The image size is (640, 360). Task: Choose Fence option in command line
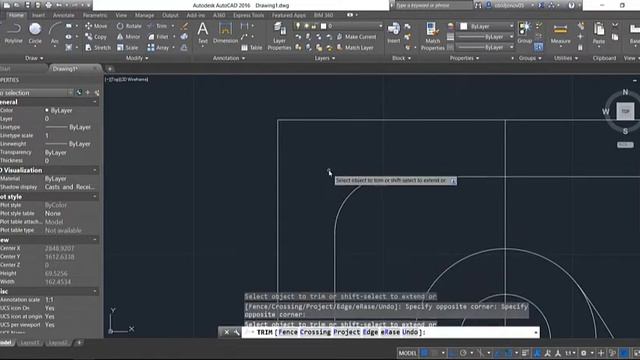click(x=288, y=332)
